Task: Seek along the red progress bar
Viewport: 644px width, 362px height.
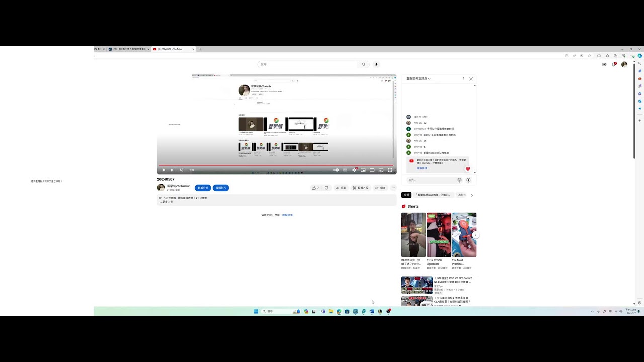Action: click(276, 165)
